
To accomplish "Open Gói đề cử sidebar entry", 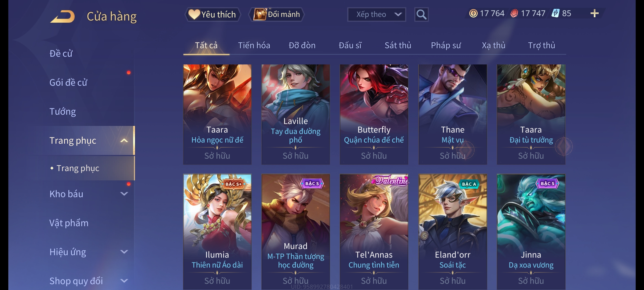I will 68,82.
